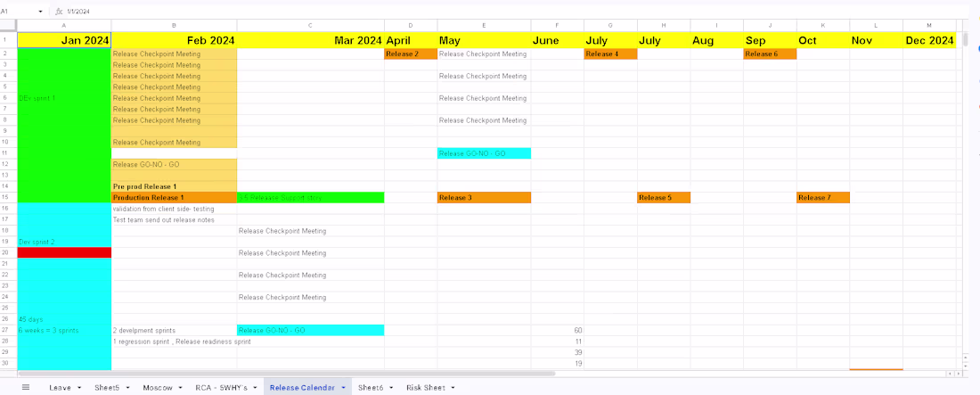Screen dimensions: 980x395
Task: Select the June header cell
Action: point(558,40)
